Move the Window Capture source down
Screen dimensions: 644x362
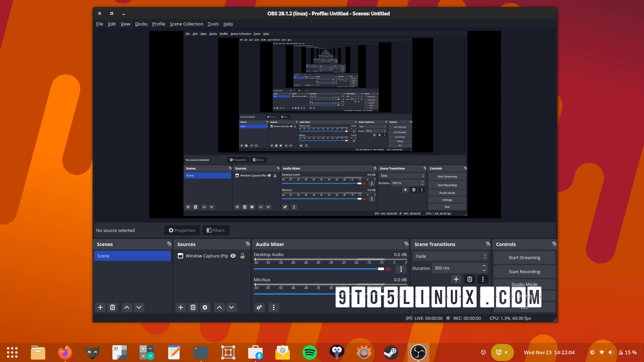[x=231, y=307]
